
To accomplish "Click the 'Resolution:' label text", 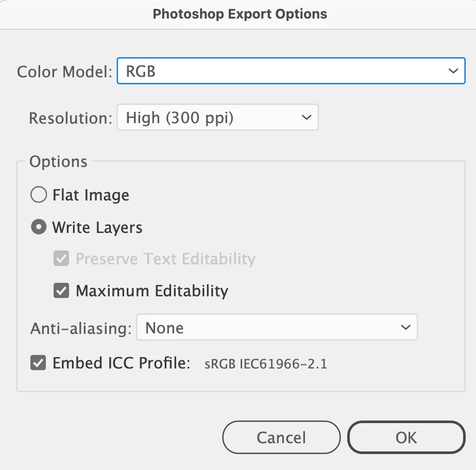I will (x=71, y=118).
